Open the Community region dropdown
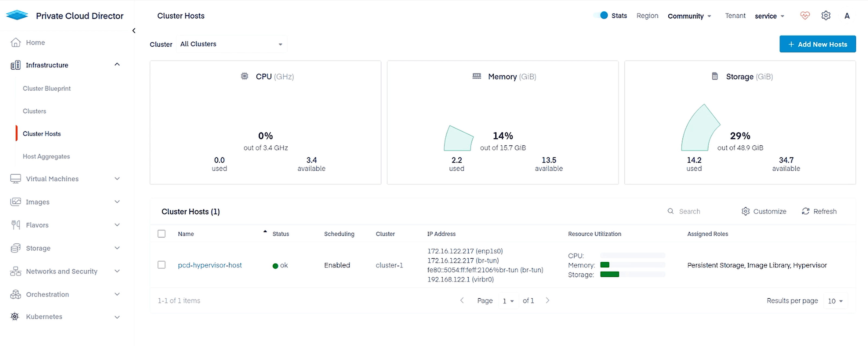The height and width of the screenshot is (346, 868). click(689, 16)
